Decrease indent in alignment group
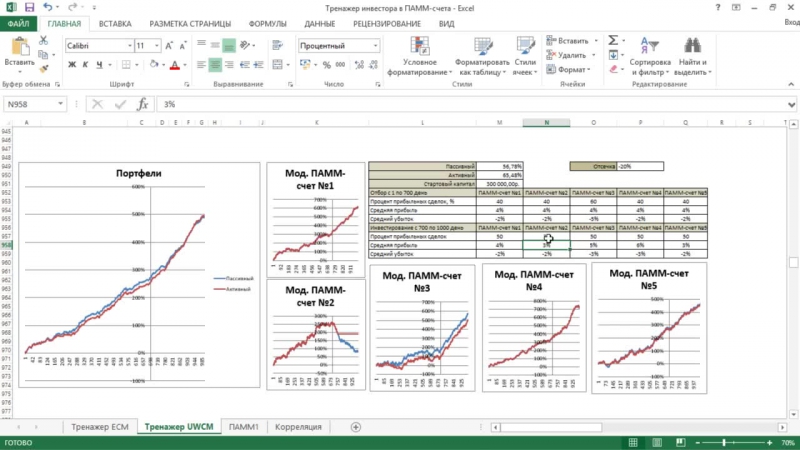Viewport: 800px width, 450px height. click(245, 65)
